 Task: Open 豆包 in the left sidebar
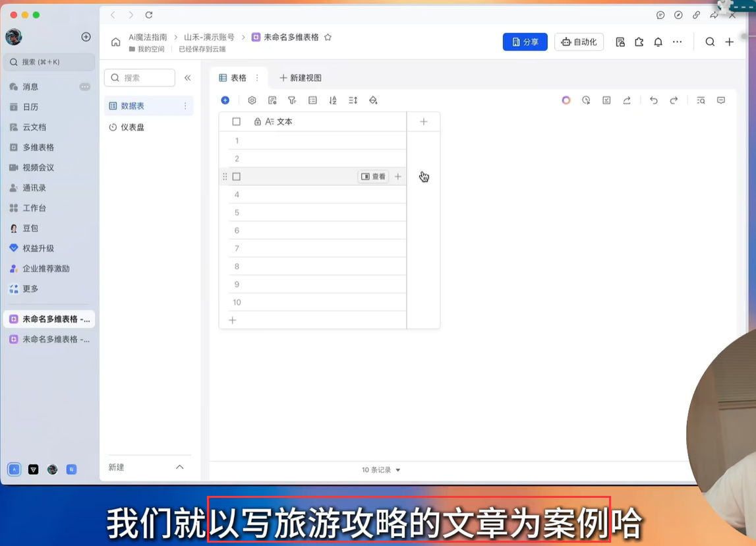[49, 228]
